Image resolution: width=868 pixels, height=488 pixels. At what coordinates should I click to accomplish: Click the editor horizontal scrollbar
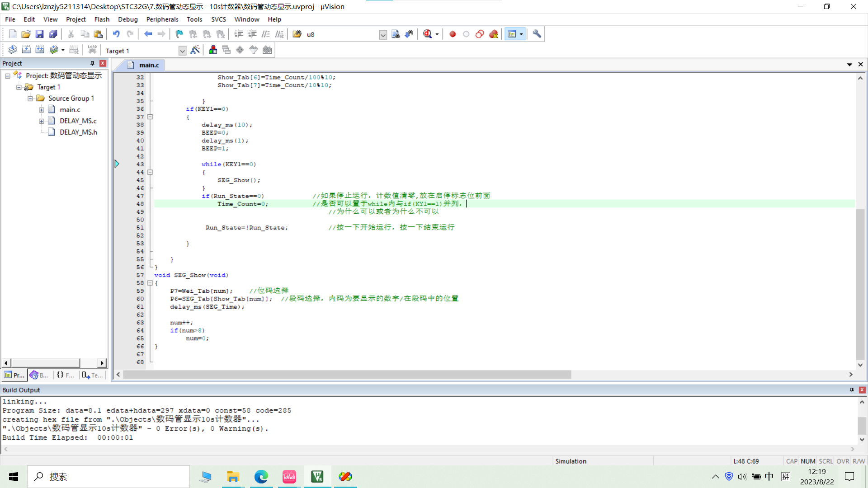[x=347, y=375]
